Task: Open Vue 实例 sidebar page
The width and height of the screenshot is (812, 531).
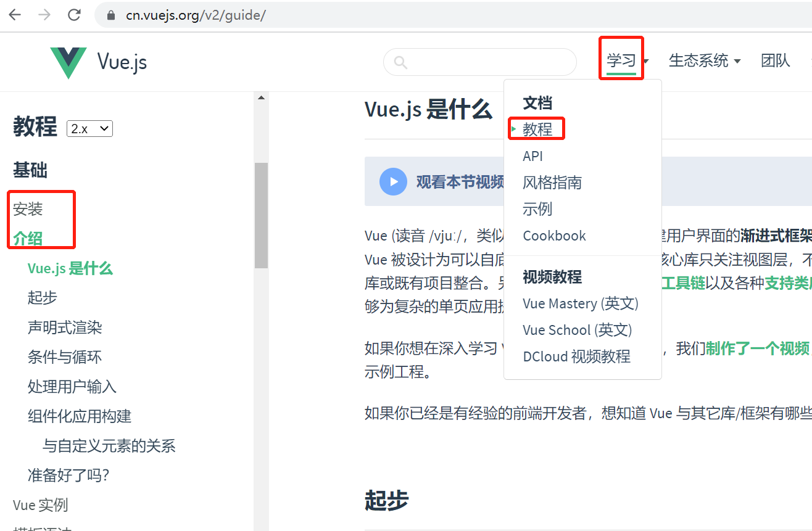Action: coord(40,505)
